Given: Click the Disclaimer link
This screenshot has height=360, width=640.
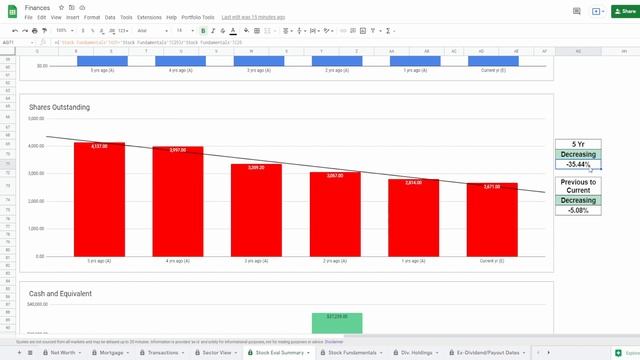Looking at the screenshot, I should tap(334, 342).
